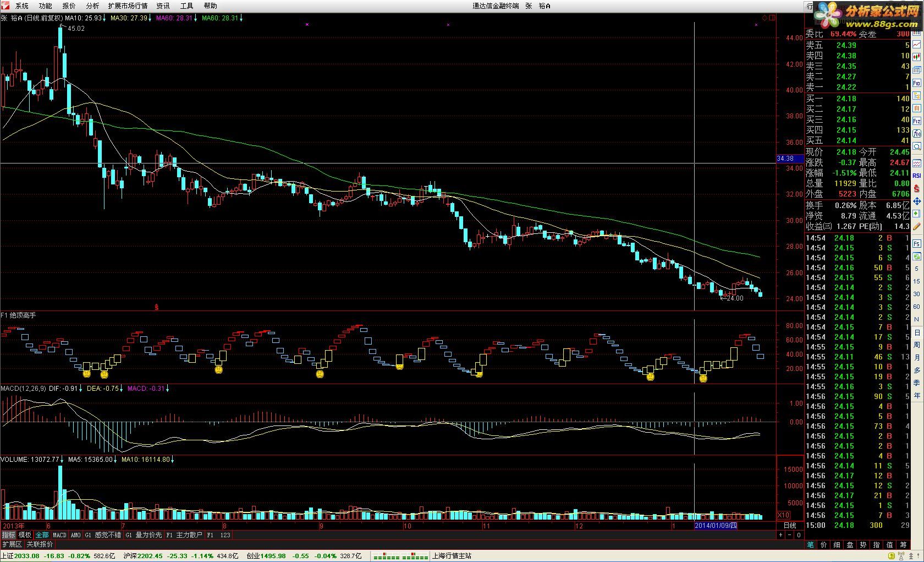Click the red dollar sign icon in right toolbar
The image size is (924, 562).
(917, 189)
